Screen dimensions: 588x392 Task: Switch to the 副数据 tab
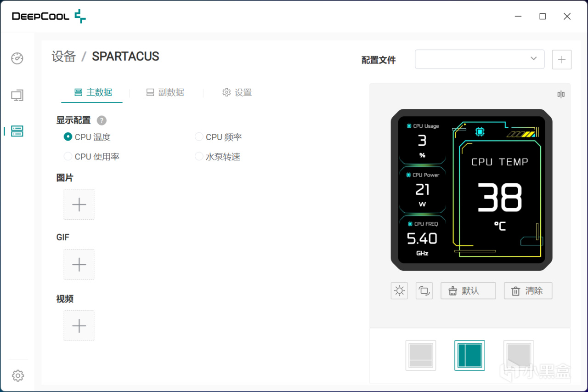(x=165, y=92)
